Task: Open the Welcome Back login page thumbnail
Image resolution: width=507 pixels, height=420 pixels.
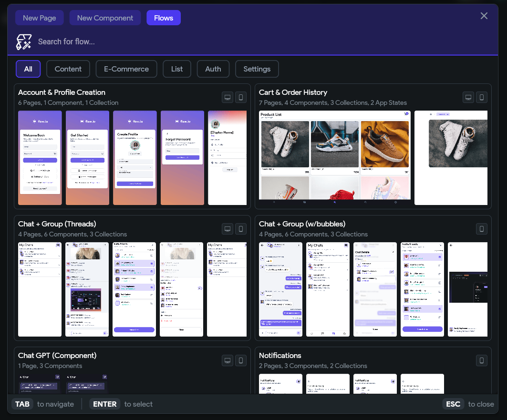Action: tap(40, 158)
